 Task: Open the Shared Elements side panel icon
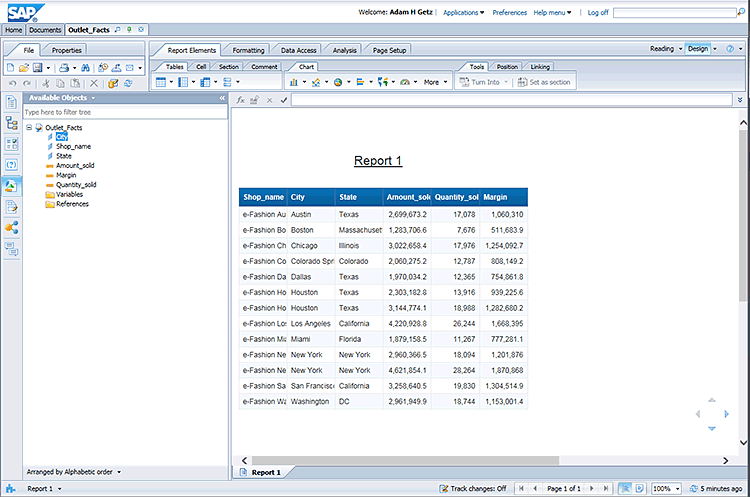11,228
